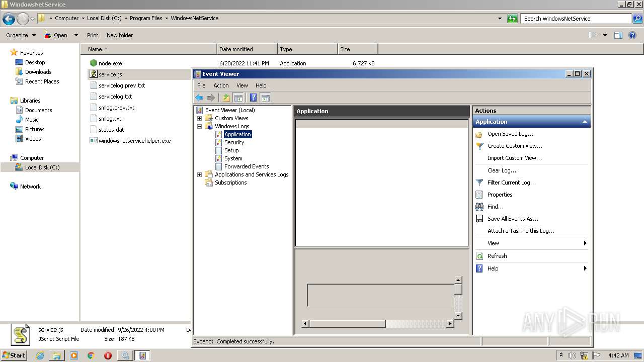Click the Filter Current Log funnel icon
The image size is (644, 362).
click(x=479, y=183)
